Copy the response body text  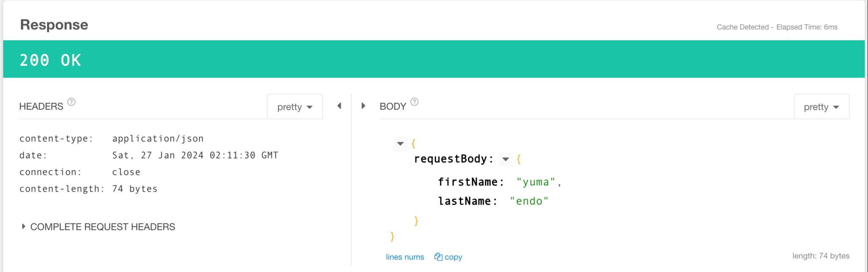click(x=453, y=257)
